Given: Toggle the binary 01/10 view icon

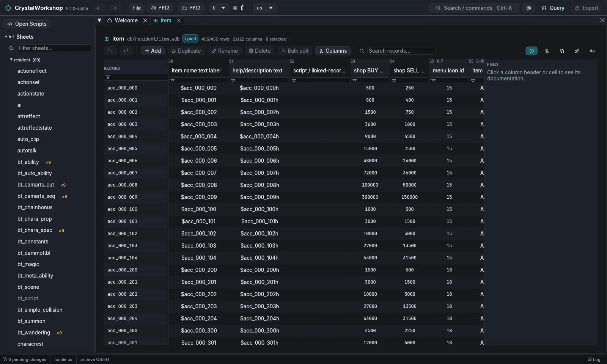Looking at the screenshot, I should click(547, 51).
